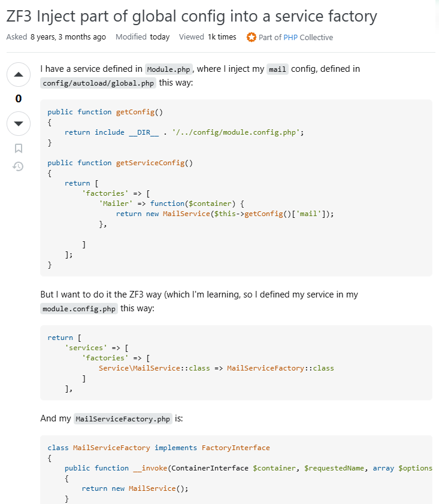Click the inline mail code tag

tap(277, 69)
